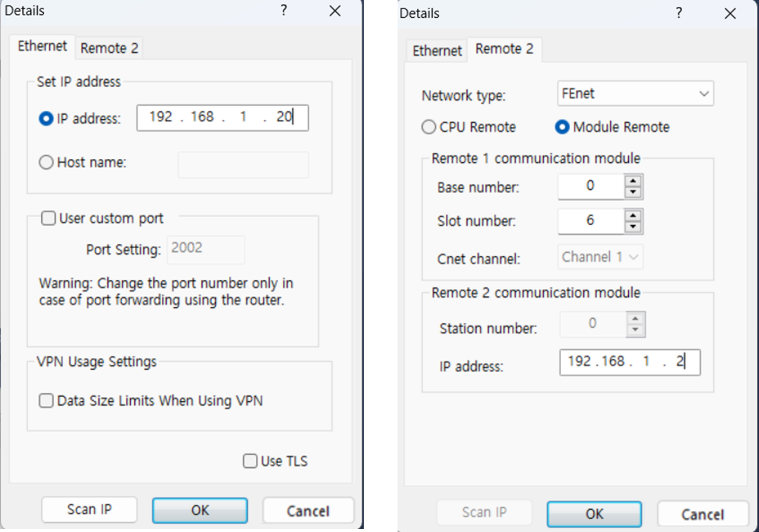Click the Scan IP button
Viewport: 759px width, 532px height.
pyautogui.click(x=89, y=509)
